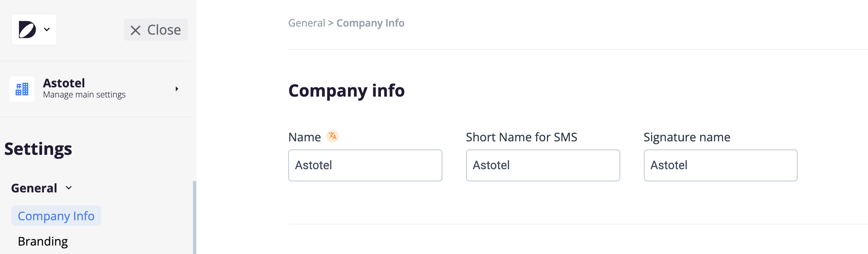Viewport: 868px width, 254px height.
Task: Expand the Astotel right arrow
Action: click(x=177, y=89)
